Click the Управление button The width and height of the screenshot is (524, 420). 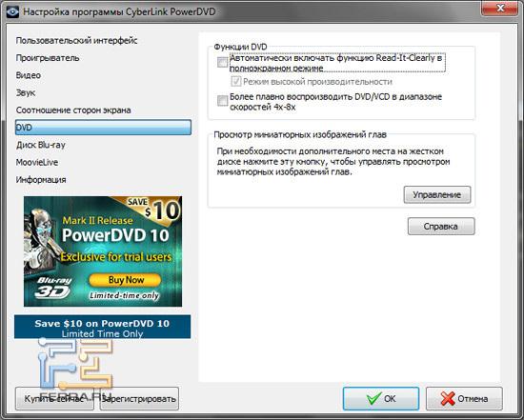tap(437, 195)
